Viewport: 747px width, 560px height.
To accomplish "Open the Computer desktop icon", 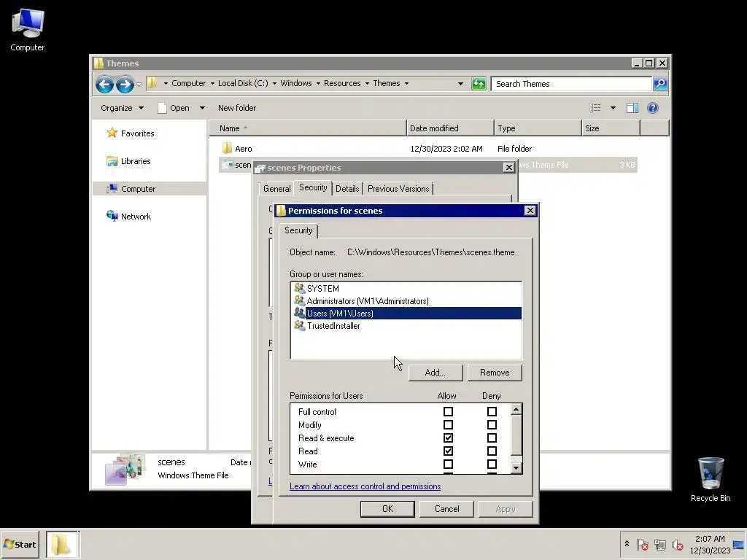I will pyautogui.click(x=28, y=29).
